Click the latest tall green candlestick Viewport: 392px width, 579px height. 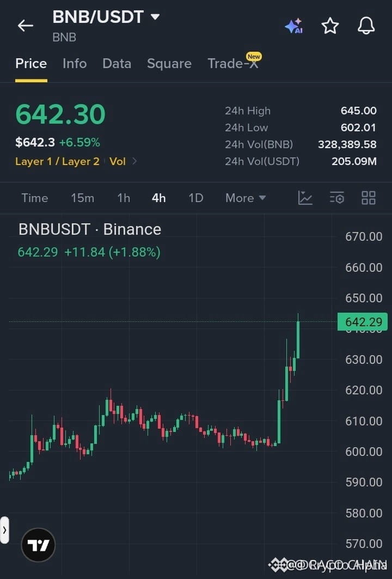click(x=298, y=339)
